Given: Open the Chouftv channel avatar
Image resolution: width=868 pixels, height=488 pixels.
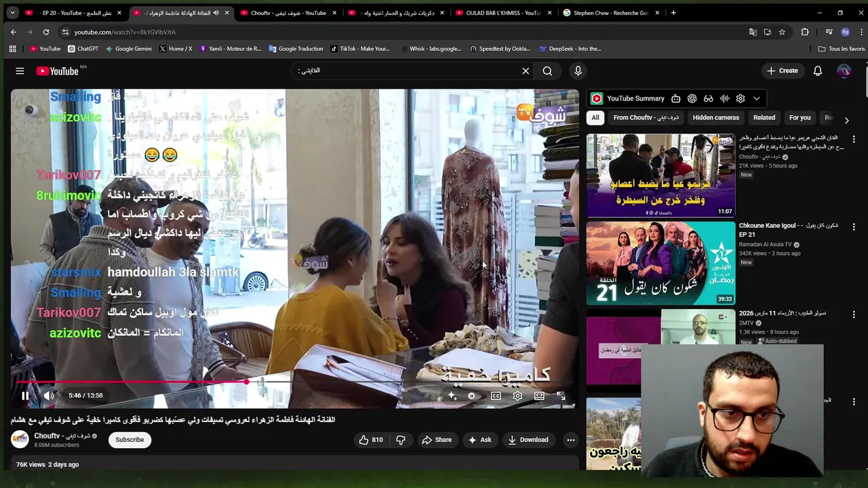Looking at the screenshot, I should point(20,440).
